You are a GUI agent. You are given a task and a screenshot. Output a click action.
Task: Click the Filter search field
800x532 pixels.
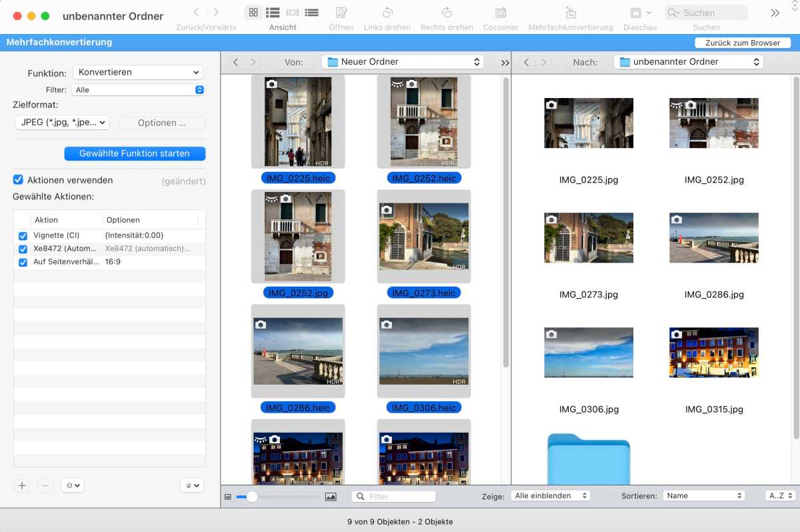click(x=400, y=497)
